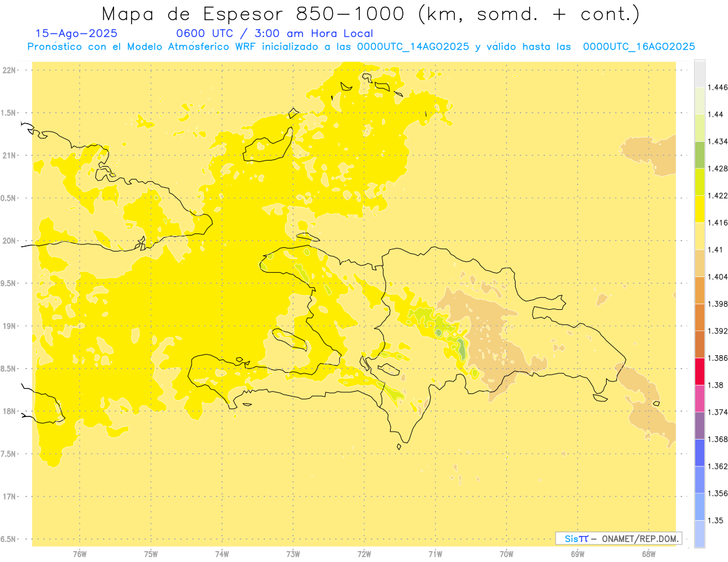Click the "69W" longitude label
The width and height of the screenshot is (728, 562).
coord(578,554)
